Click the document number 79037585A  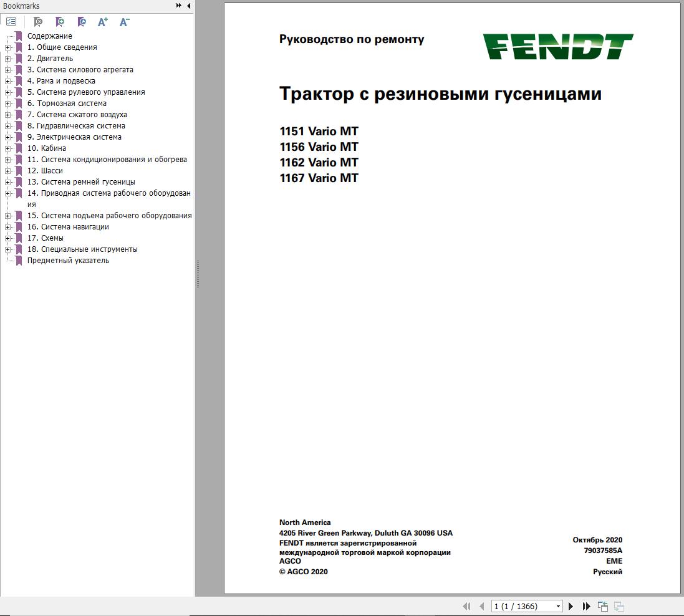[603, 551]
